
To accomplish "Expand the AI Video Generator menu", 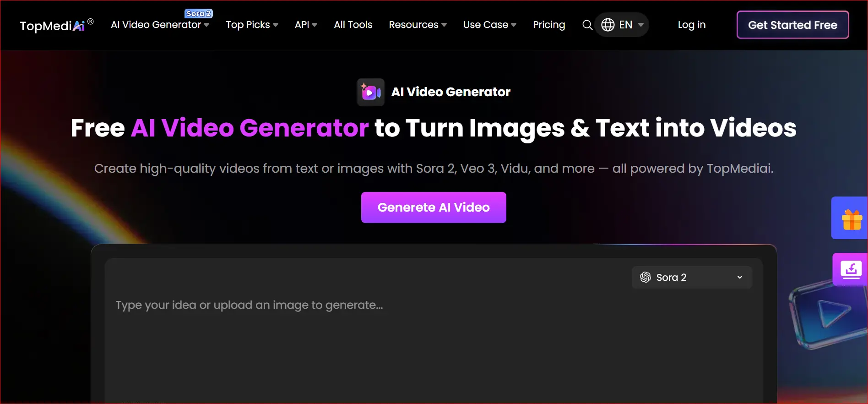I will [160, 25].
